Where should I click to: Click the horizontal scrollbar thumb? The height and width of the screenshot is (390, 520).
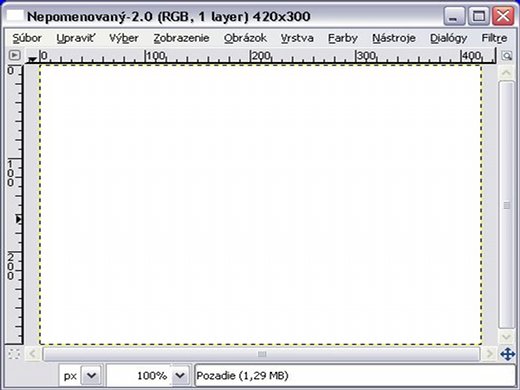pyautogui.click(x=262, y=354)
